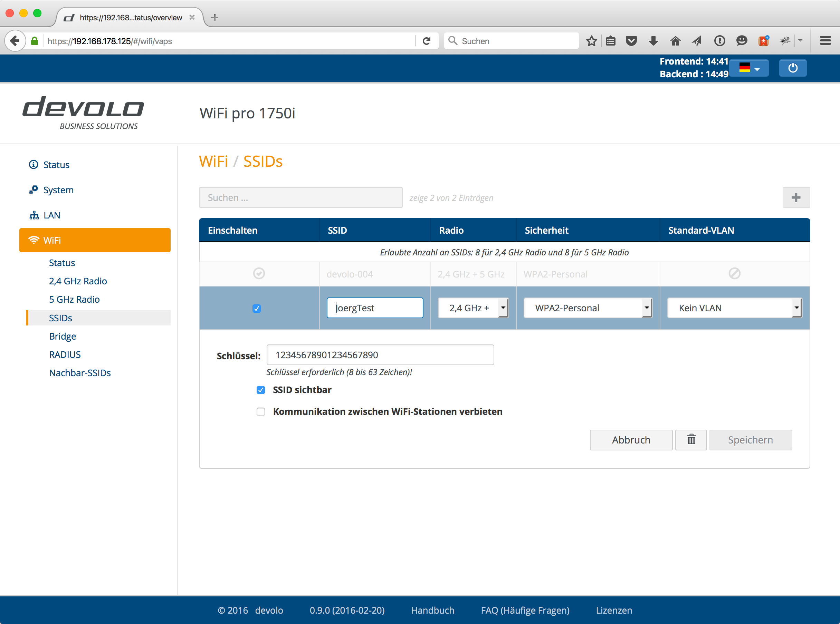The width and height of the screenshot is (840, 624).
Task: Open Nachbar-SSIDs submenu
Action: point(80,373)
